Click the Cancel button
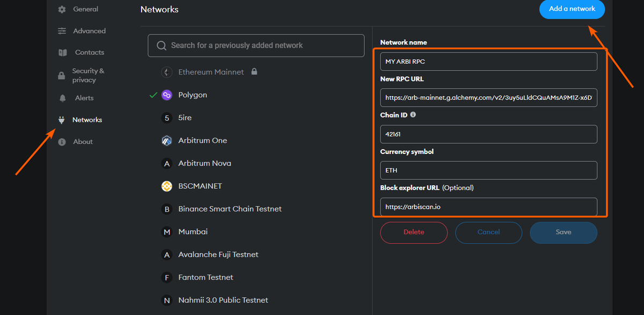644x315 pixels. [488, 232]
